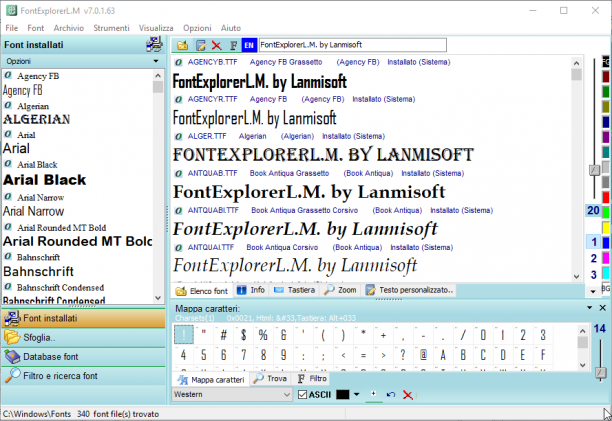This screenshot has height=421, width=612.
Task: Click the Filtro e ricerca font sidebar button
Action: [84, 376]
